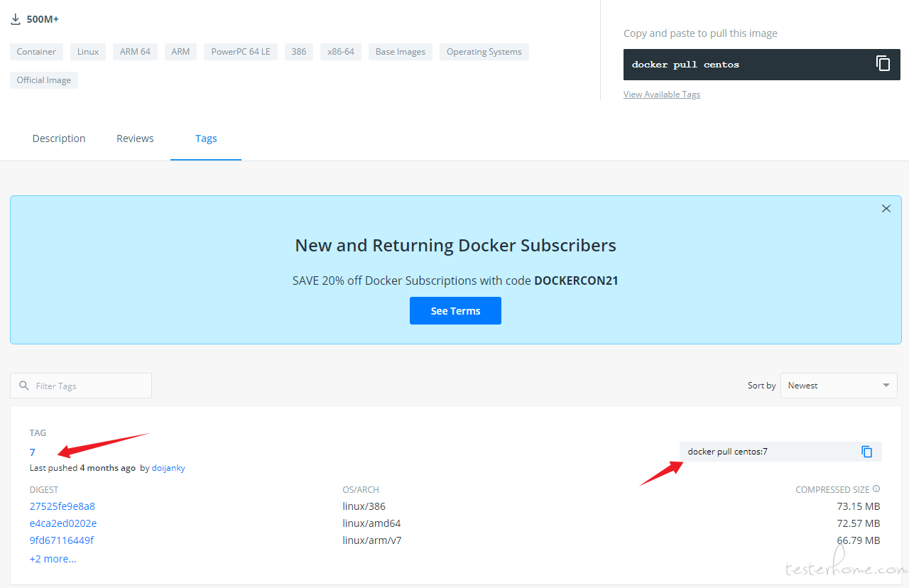The width and height of the screenshot is (909, 588).
Task: Close the Docker Subscribers banner
Action: (886, 209)
